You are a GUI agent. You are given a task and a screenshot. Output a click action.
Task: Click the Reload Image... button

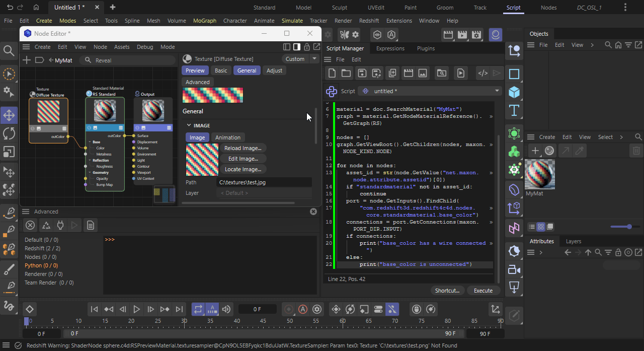pos(243,148)
